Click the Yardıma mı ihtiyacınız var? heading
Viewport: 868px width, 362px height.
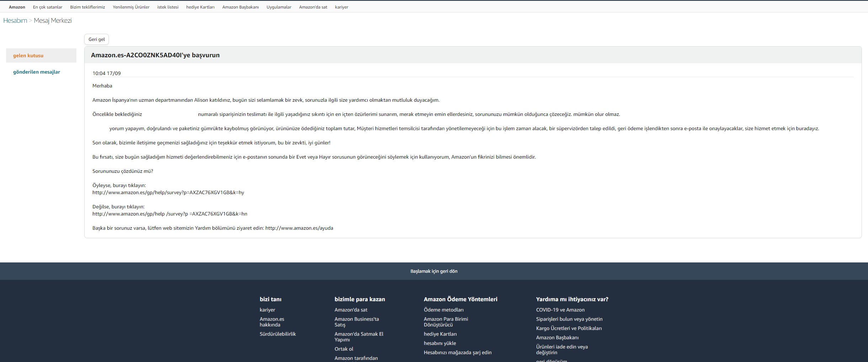click(572, 299)
